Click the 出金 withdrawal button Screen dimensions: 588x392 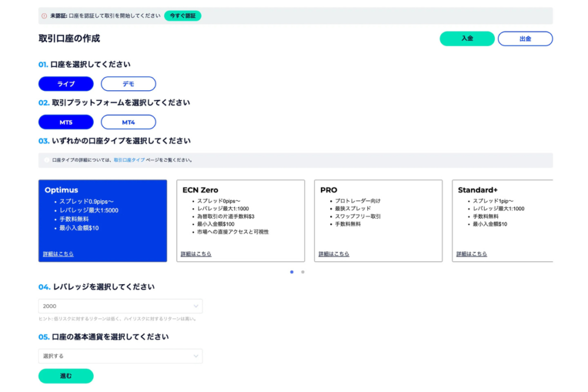pyautogui.click(x=525, y=38)
